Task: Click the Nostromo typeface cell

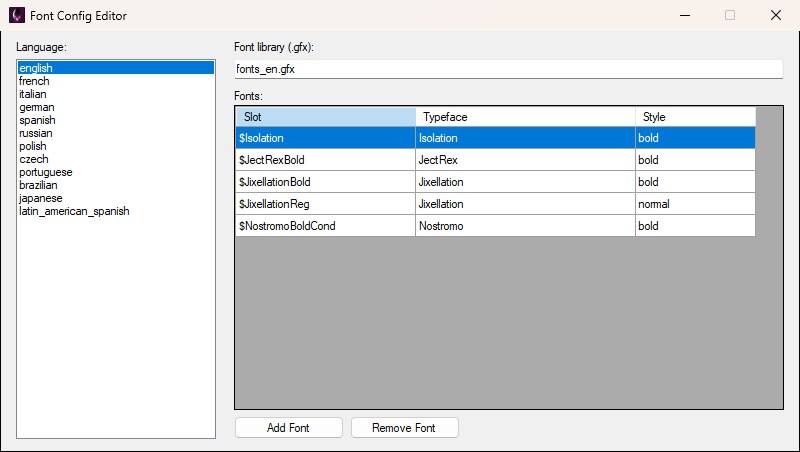Action: (526, 225)
